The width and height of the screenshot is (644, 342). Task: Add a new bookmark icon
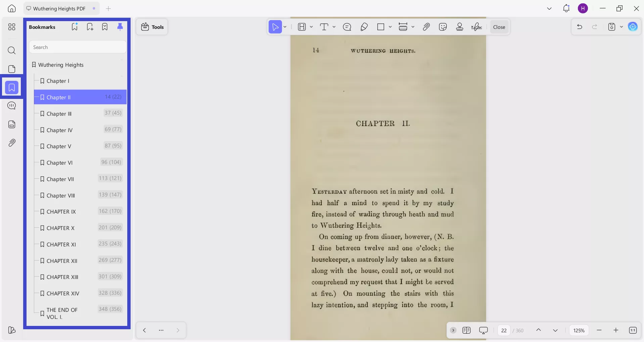coord(90,27)
